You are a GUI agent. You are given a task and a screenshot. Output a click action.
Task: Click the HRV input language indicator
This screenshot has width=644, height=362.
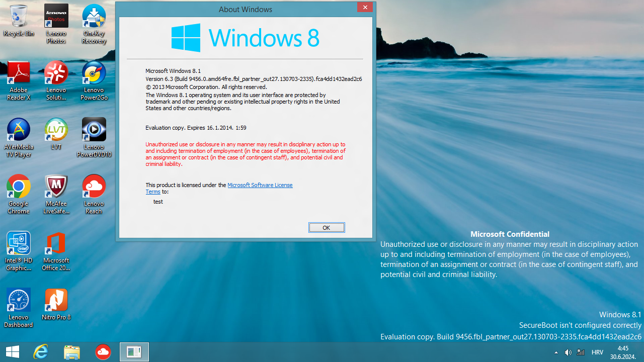(597, 352)
